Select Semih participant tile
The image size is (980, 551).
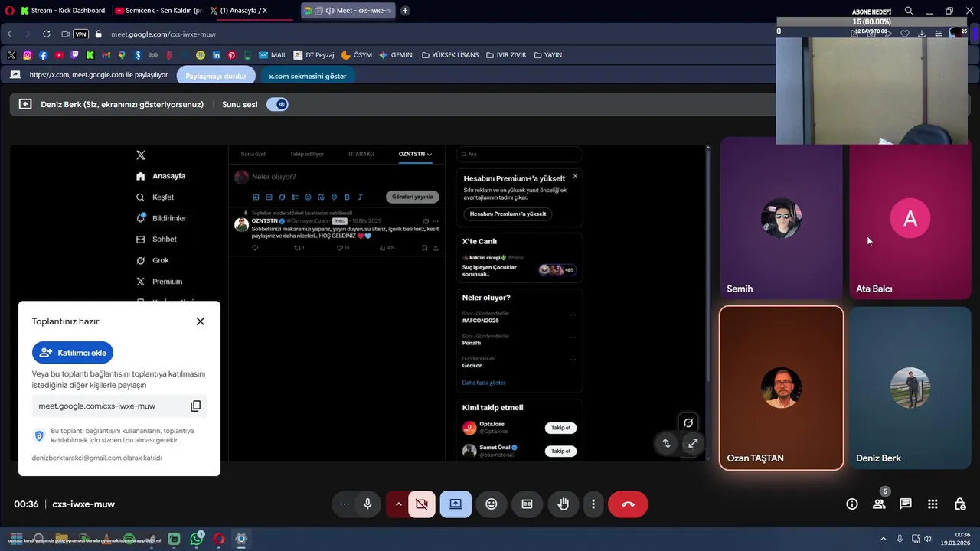[781, 218]
